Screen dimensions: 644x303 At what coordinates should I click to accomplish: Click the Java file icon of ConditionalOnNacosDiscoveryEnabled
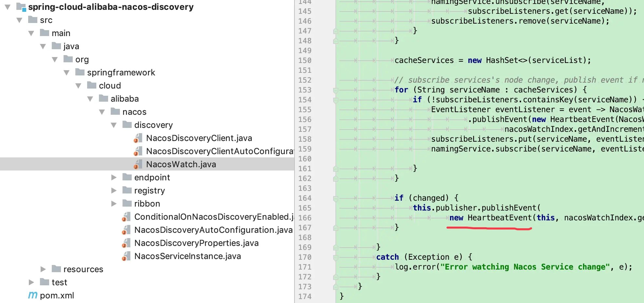point(126,217)
